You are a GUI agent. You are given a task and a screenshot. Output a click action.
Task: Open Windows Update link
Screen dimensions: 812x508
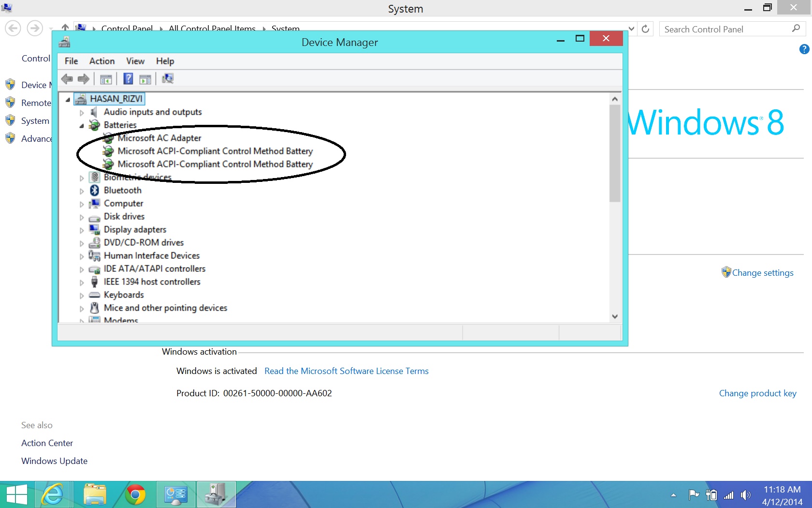point(54,461)
